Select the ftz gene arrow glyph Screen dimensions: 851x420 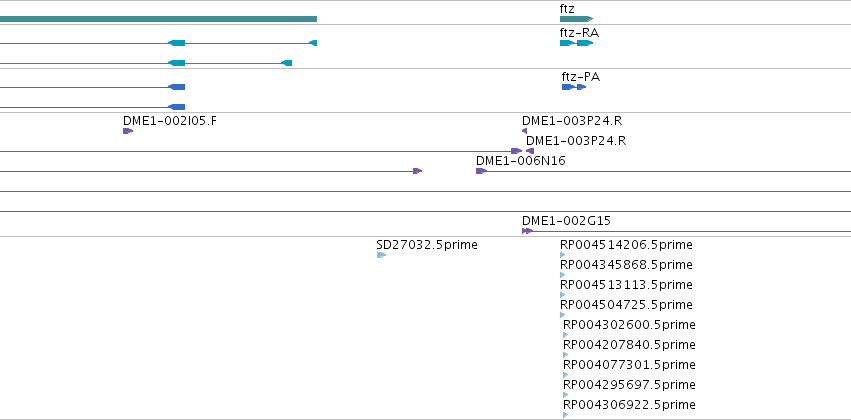576,19
